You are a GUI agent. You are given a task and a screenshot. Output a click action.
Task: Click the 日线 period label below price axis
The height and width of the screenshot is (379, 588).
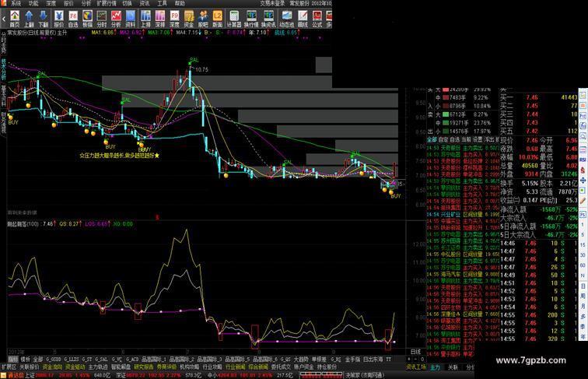[415, 352]
